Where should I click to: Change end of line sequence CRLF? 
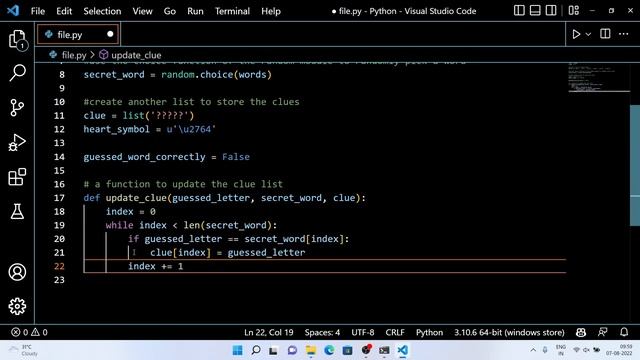tap(395, 332)
